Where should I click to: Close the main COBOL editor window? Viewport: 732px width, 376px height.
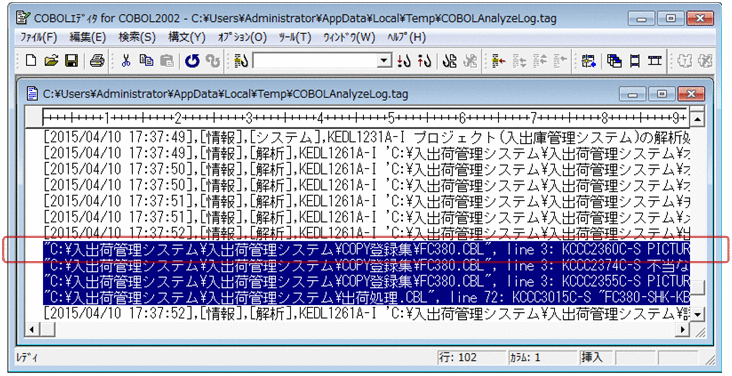(x=700, y=19)
